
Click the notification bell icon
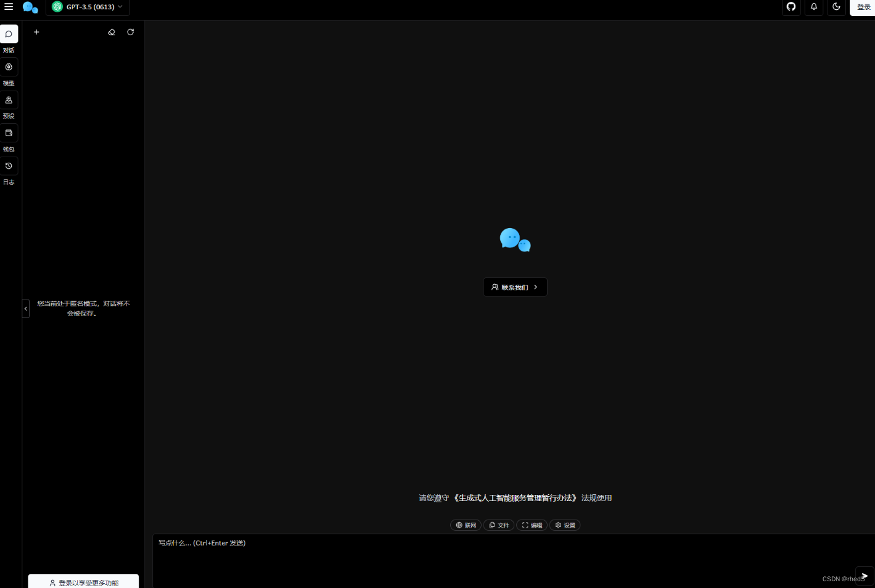point(813,7)
